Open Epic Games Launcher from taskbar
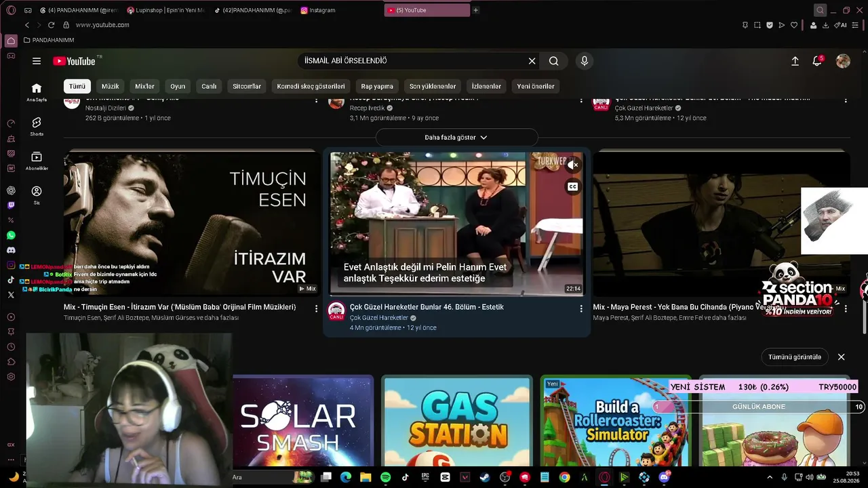This screenshot has width=868, height=488. point(425,477)
